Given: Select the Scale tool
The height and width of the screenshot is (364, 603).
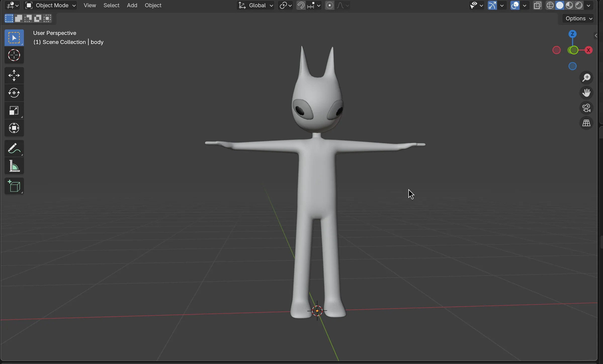Looking at the screenshot, I should coord(14,111).
